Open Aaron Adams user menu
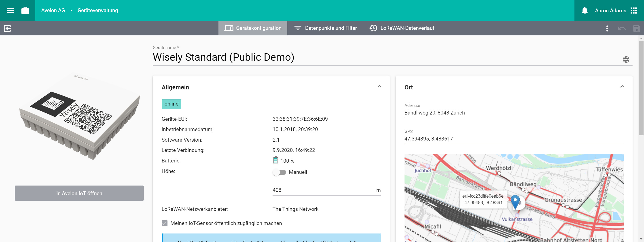 coord(610,11)
